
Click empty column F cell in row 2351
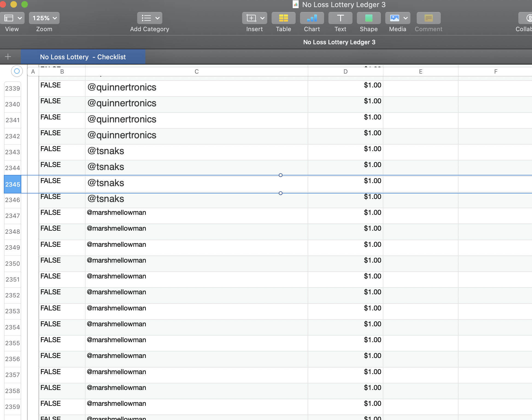click(495, 280)
